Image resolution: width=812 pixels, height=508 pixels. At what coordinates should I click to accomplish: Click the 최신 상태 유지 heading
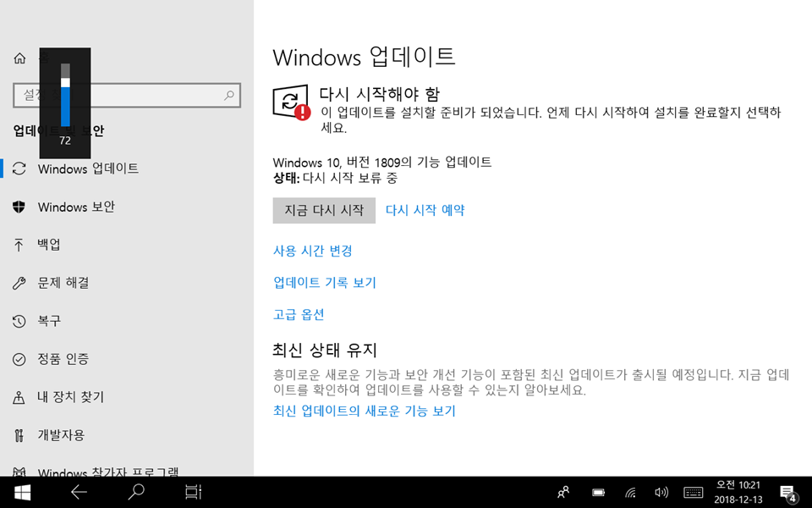[x=325, y=351]
